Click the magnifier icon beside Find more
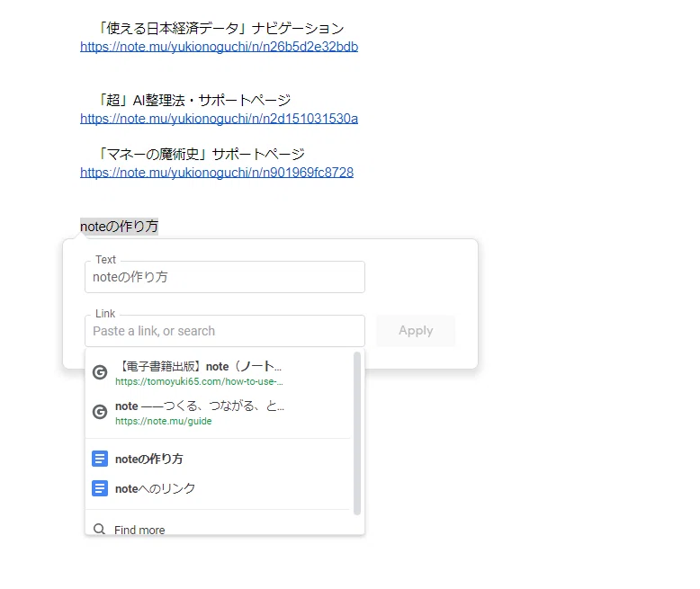Screen dimensions: 700x589 (99, 530)
